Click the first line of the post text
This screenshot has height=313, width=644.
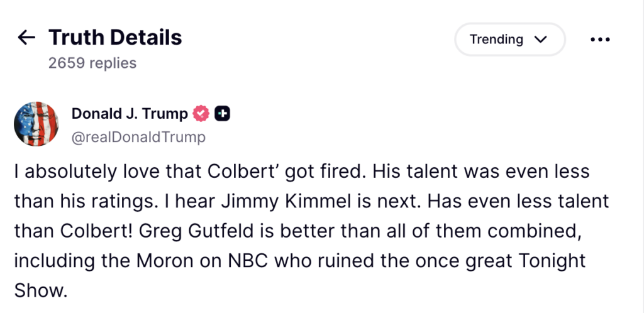tap(302, 172)
